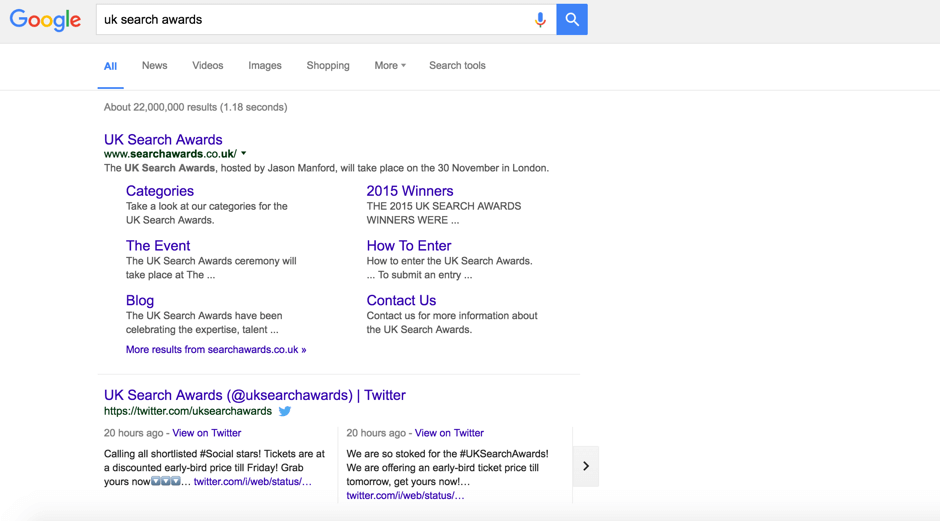Open Search tools options
Screen dimensions: 940x521
click(457, 65)
